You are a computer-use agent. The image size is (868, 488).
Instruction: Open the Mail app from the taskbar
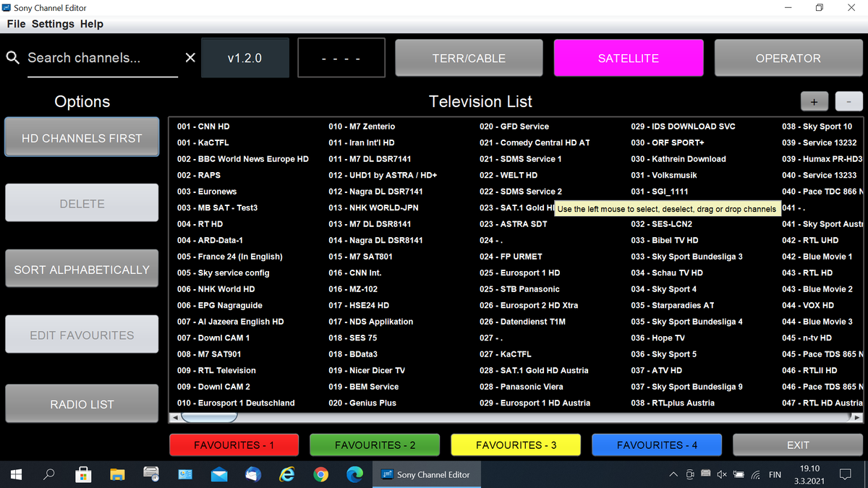click(219, 475)
